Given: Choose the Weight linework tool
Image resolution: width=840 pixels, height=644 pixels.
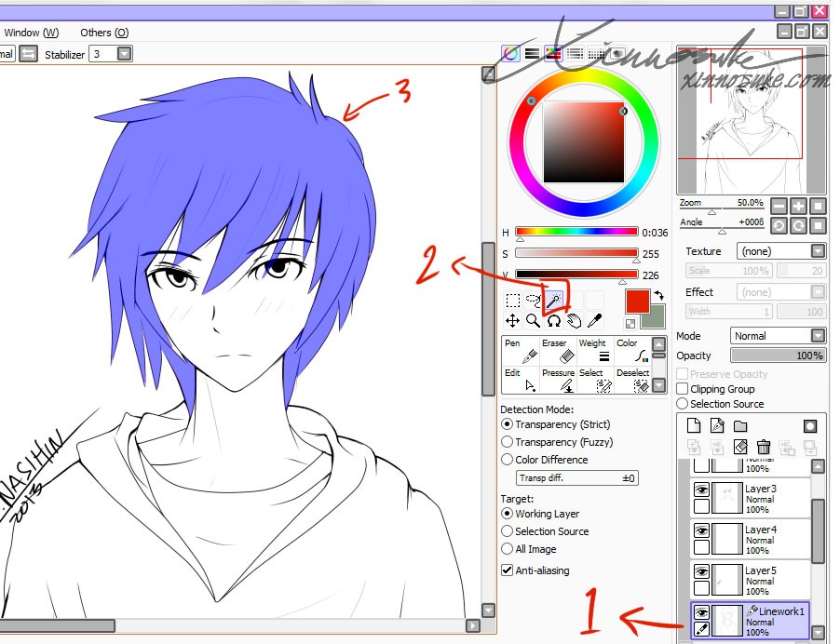Looking at the screenshot, I should pos(595,351).
